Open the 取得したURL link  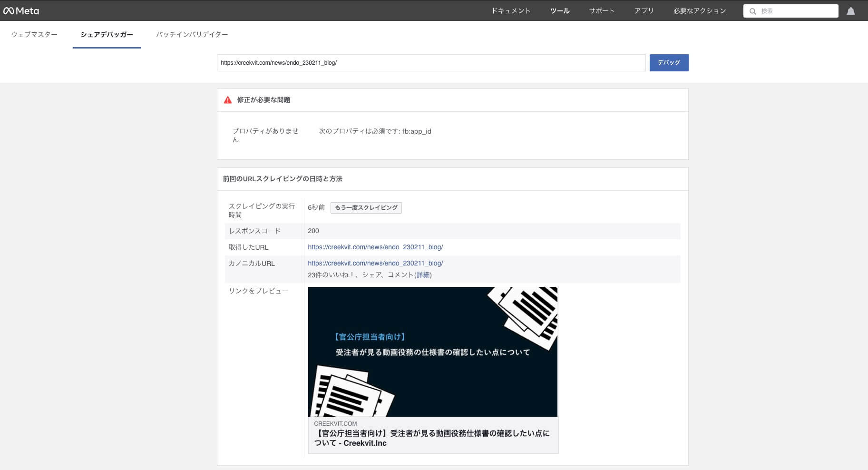(375, 247)
